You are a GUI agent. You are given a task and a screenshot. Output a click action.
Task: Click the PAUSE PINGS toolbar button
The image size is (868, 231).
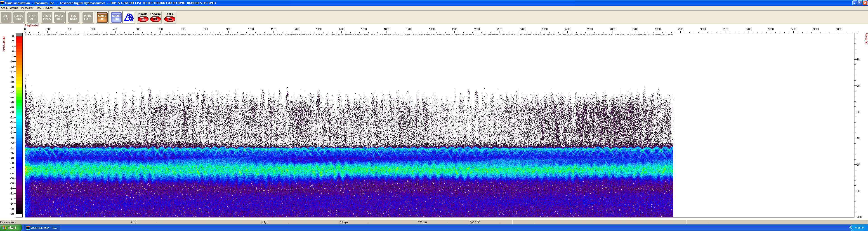click(x=59, y=18)
